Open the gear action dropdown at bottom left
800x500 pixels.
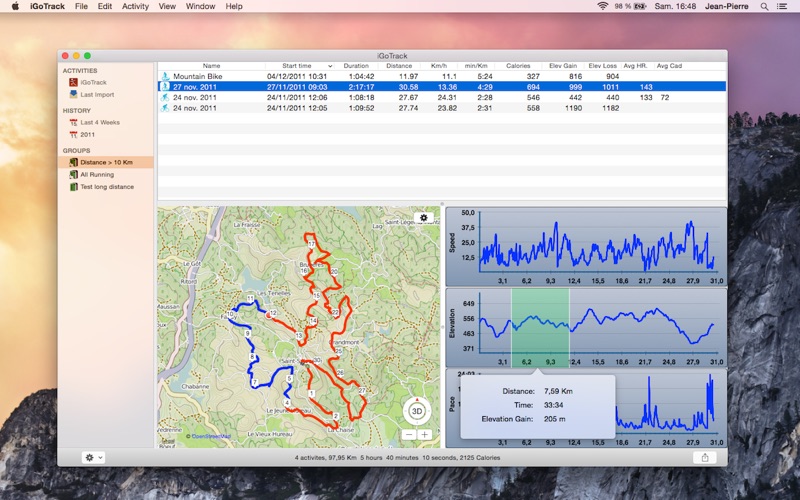pyautogui.click(x=94, y=457)
